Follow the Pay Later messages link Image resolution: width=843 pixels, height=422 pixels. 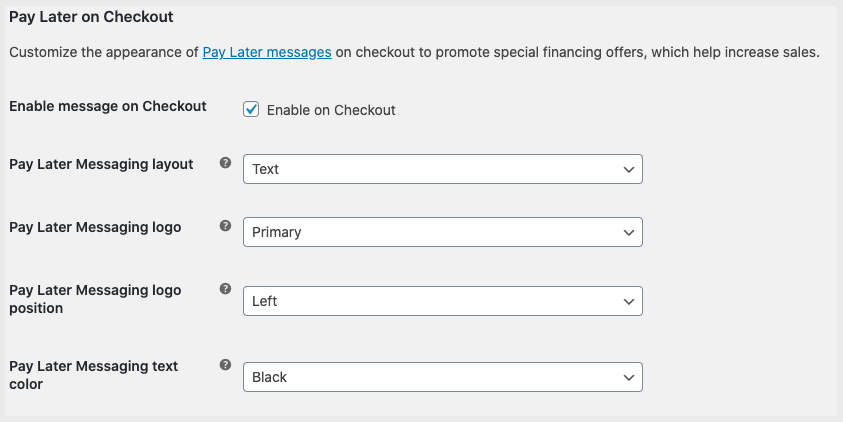pos(267,52)
